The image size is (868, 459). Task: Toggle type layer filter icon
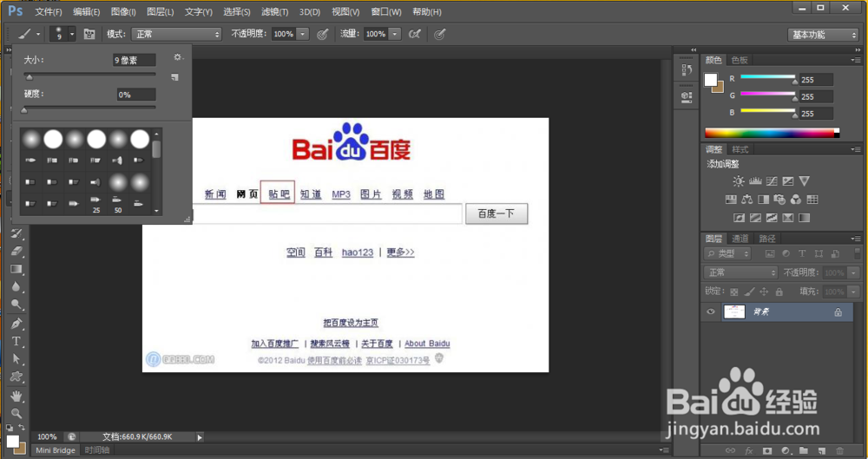(x=802, y=254)
